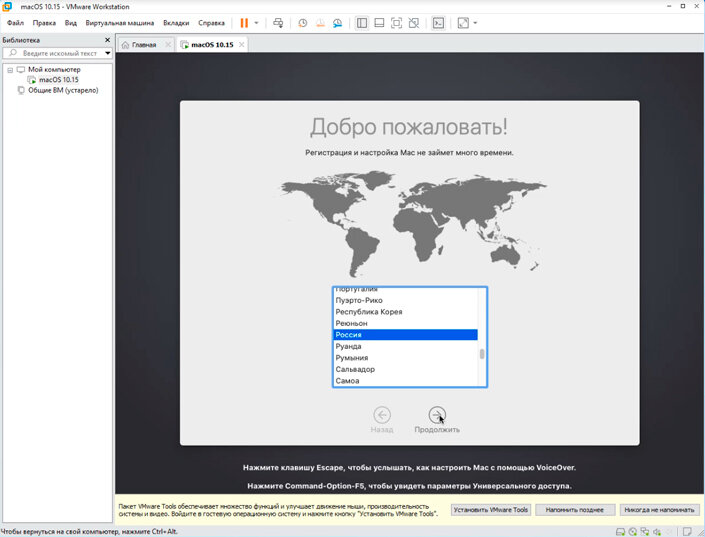This screenshot has height=537, width=705.
Task: Choose Реюньон in the country list
Action: pyautogui.click(x=405, y=323)
